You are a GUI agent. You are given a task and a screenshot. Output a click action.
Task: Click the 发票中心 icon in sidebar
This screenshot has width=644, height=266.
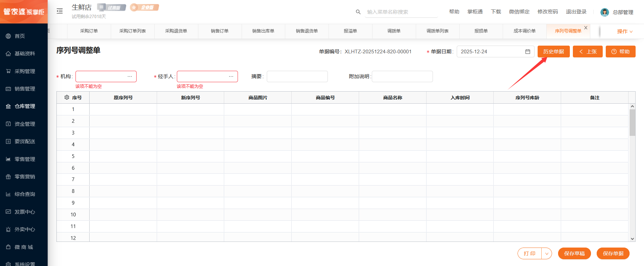click(8, 212)
